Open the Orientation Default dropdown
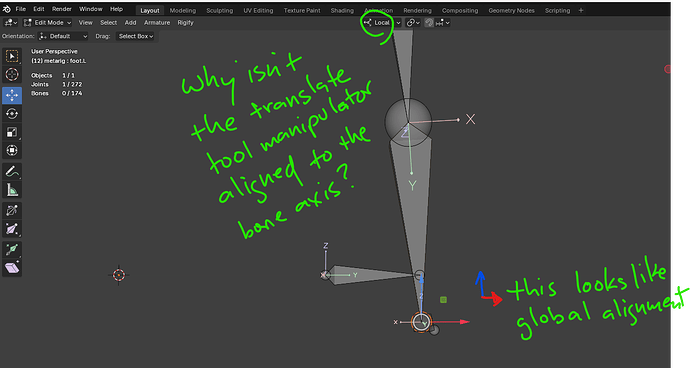690x368 pixels. click(63, 37)
